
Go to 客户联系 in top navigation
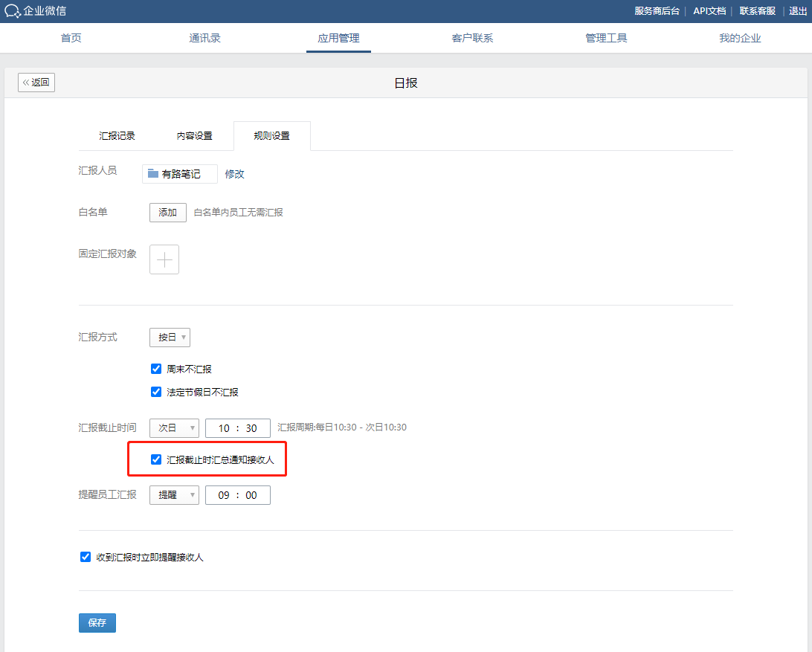pyautogui.click(x=472, y=38)
